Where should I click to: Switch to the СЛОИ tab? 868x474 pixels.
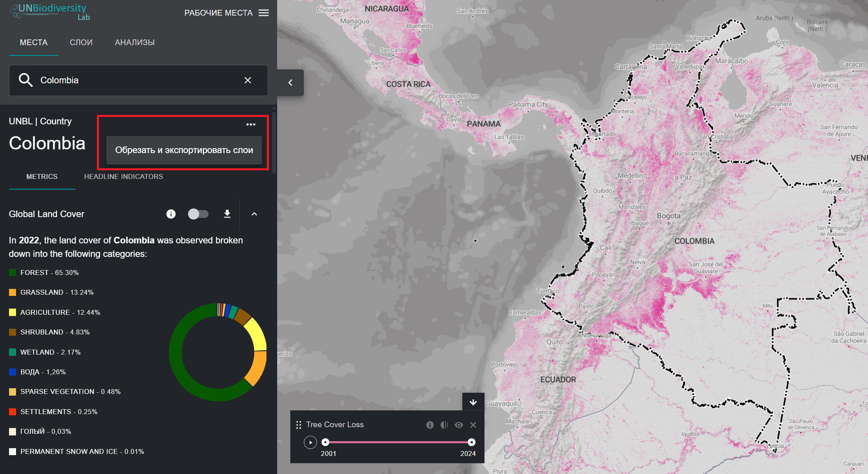[x=81, y=42]
